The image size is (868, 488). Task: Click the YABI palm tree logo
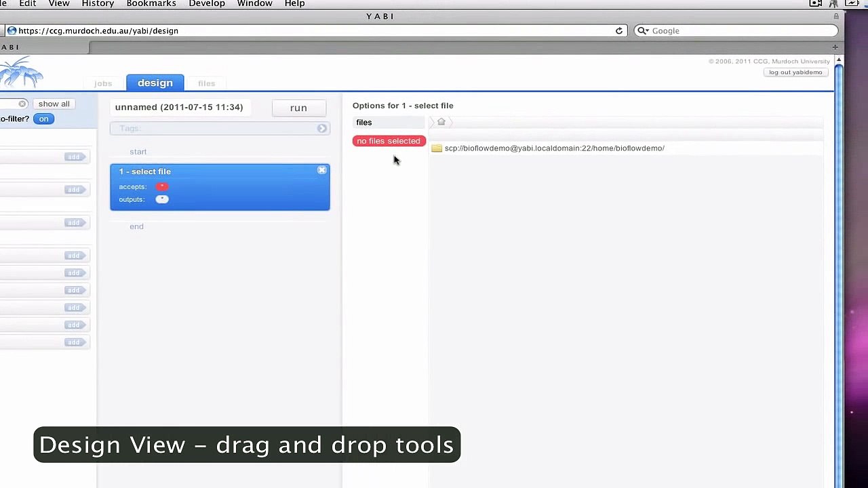pos(22,73)
